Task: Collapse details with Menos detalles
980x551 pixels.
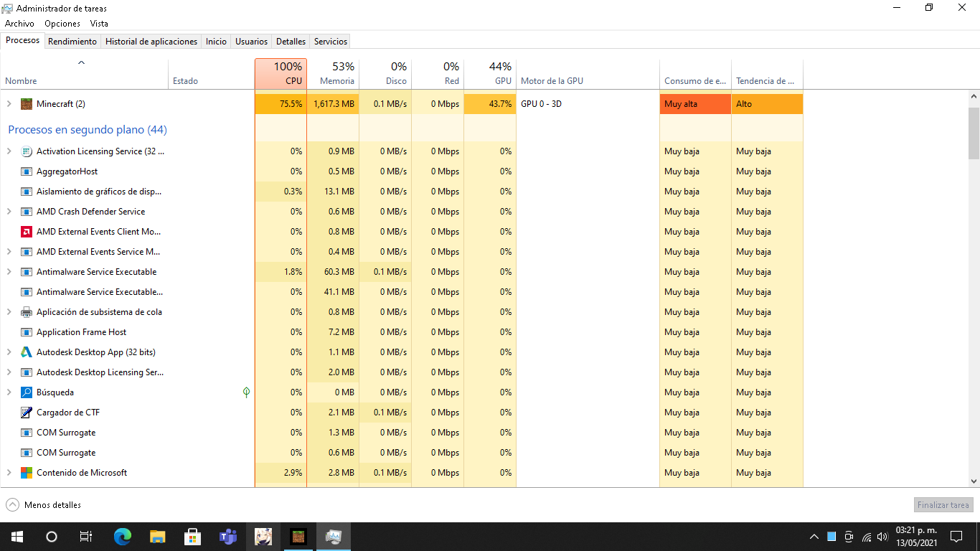Action: (x=44, y=505)
